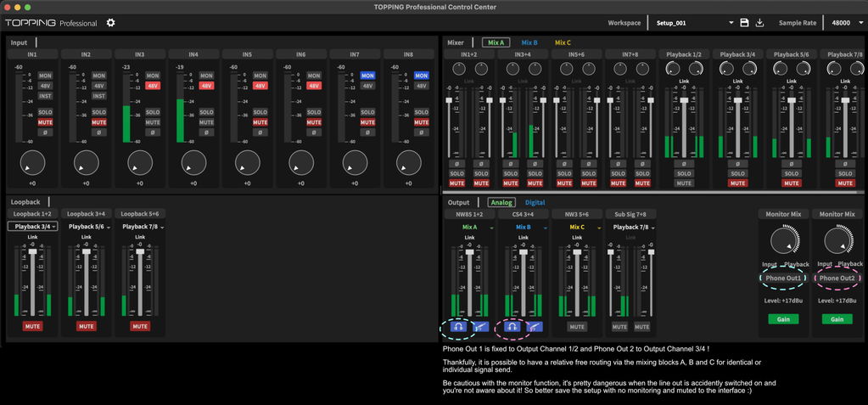Click line-out icon under CS4 3+4 output
Screen dimensions: 868x405
coord(535,327)
